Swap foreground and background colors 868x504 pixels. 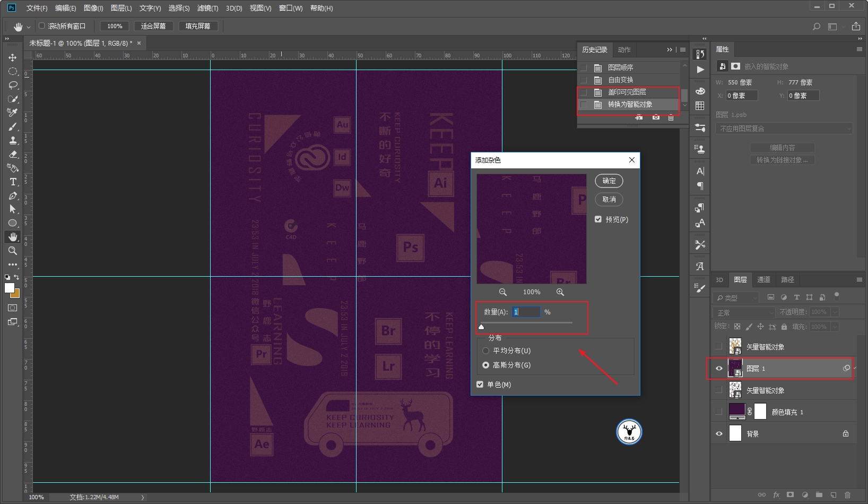coord(16,277)
